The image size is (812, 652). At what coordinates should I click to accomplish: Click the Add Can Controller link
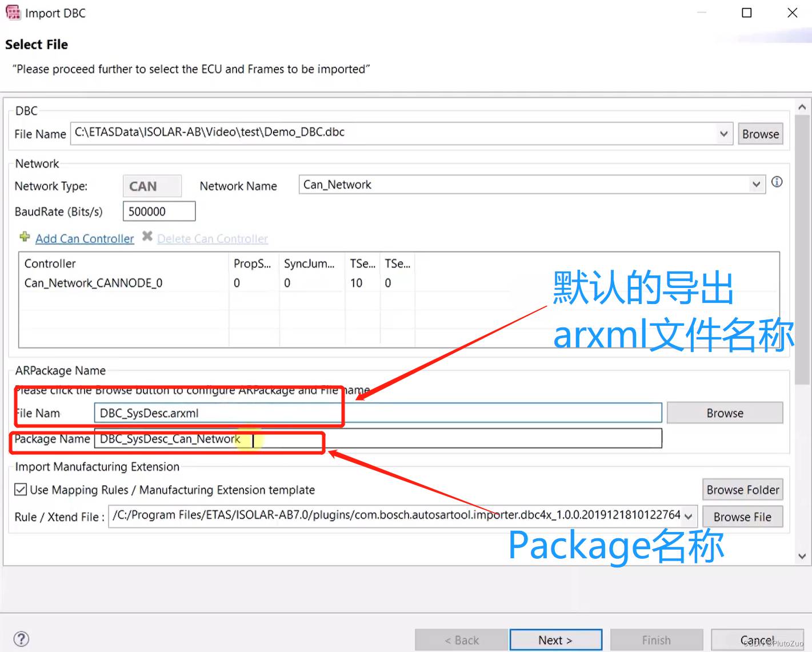pyautogui.click(x=85, y=238)
